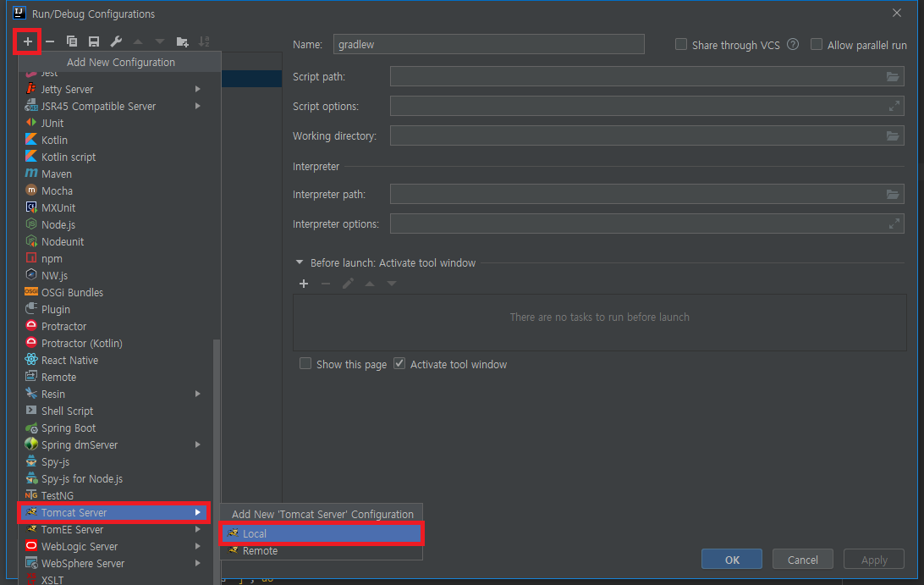Browse for Working directory folder icon
924x585 pixels.
pos(893,135)
